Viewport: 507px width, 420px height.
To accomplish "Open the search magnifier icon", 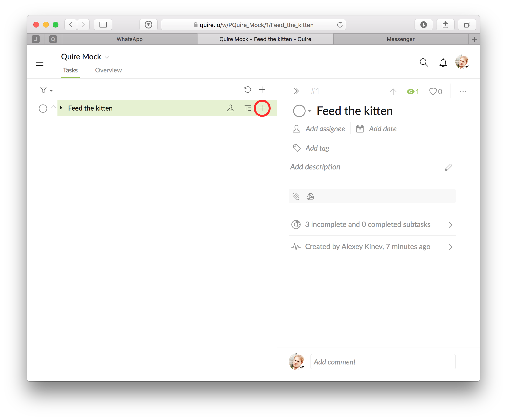I will 424,63.
